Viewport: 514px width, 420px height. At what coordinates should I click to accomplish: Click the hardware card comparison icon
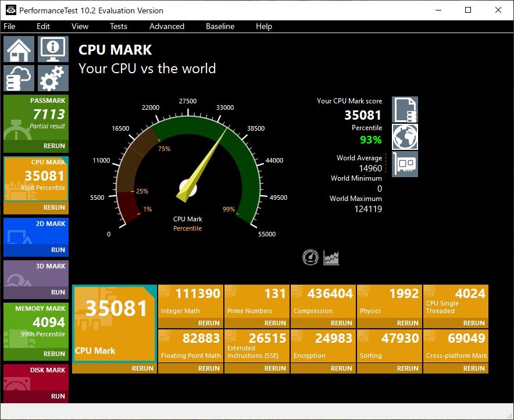click(x=405, y=164)
